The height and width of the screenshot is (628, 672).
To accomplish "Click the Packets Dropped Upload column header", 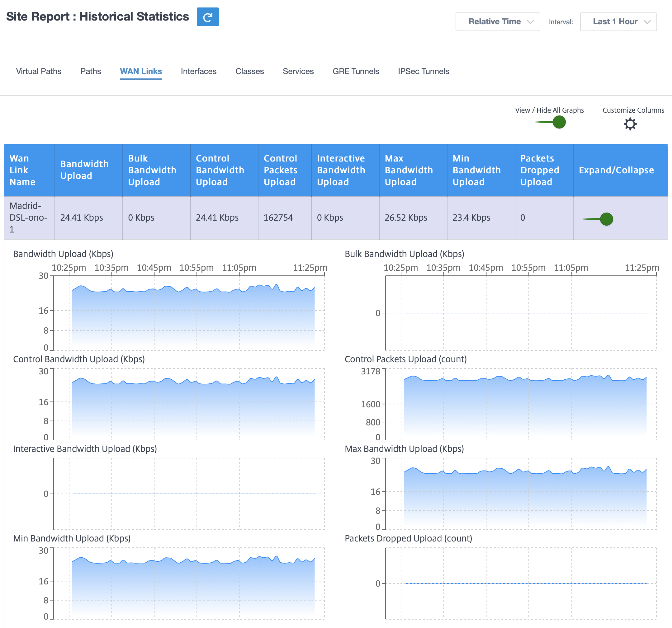I will 544,170.
